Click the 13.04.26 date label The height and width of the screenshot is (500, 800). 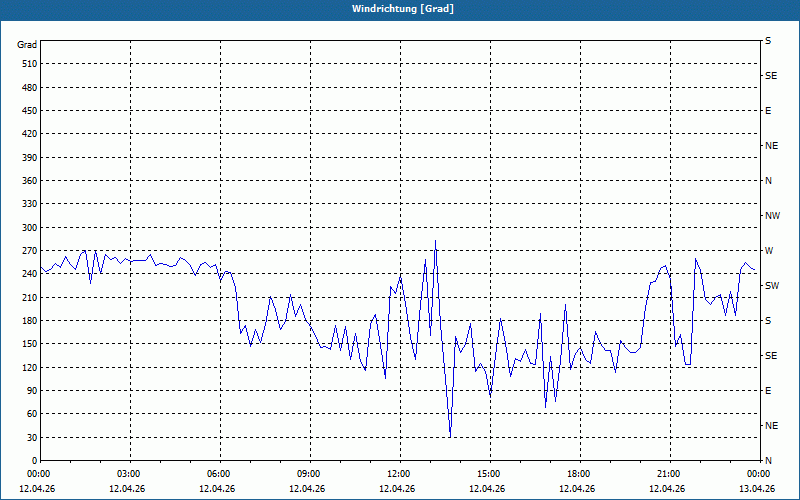757,489
